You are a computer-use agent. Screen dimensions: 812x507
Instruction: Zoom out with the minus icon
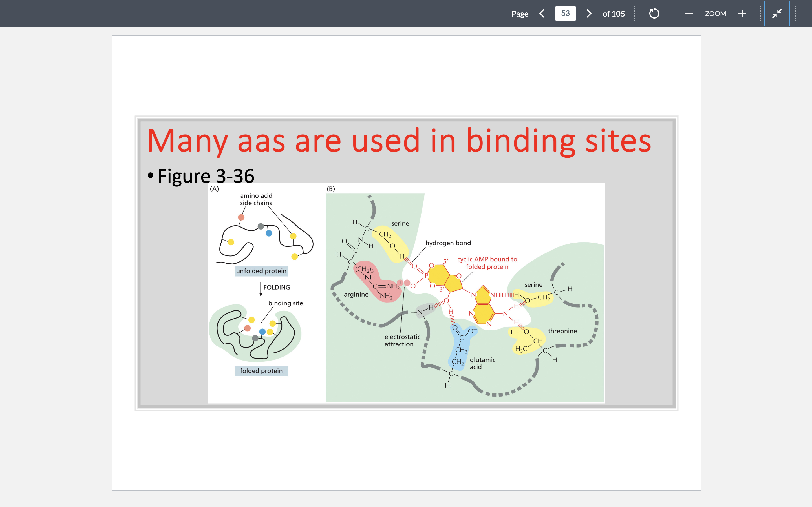pyautogui.click(x=689, y=14)
